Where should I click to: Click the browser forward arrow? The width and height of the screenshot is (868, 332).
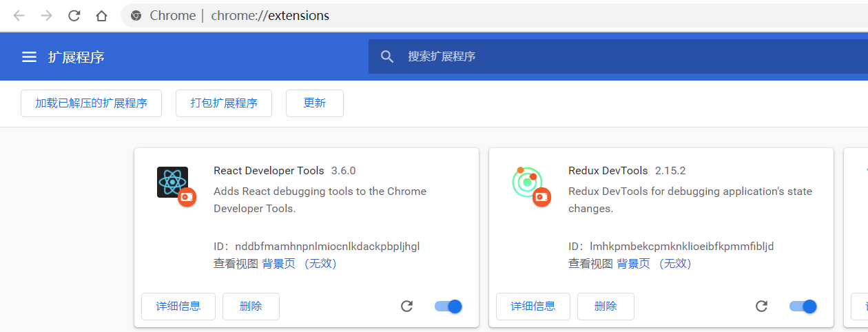tap(47, 15)
